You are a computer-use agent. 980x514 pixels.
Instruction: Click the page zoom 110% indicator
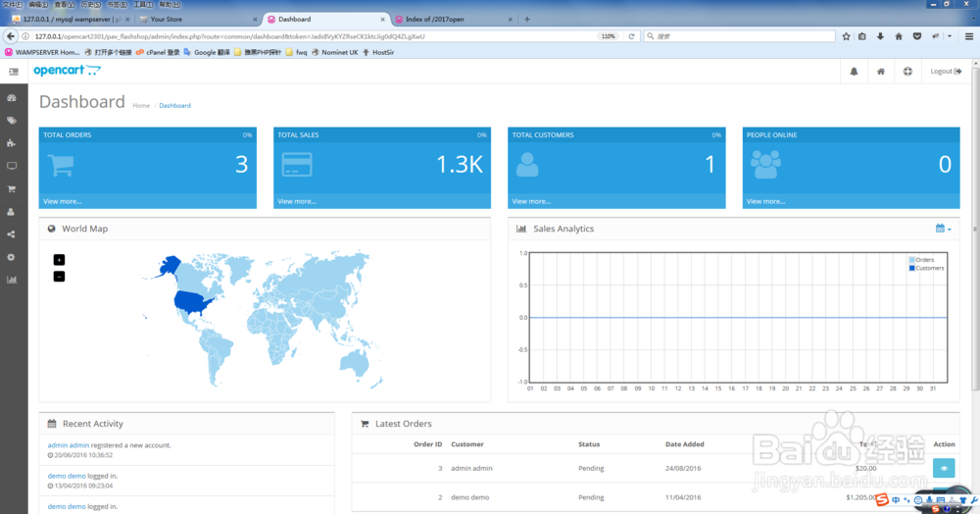[x=609, y=36]
